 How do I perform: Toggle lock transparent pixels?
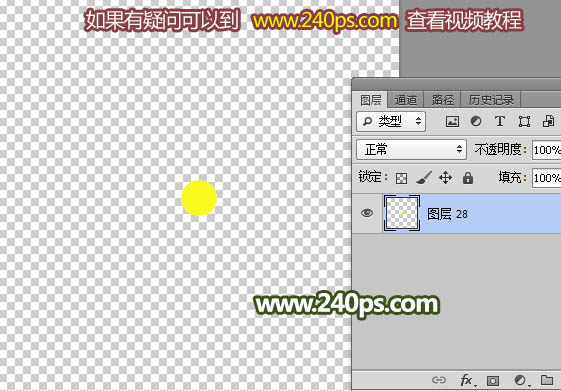click(x=401, y=178)
